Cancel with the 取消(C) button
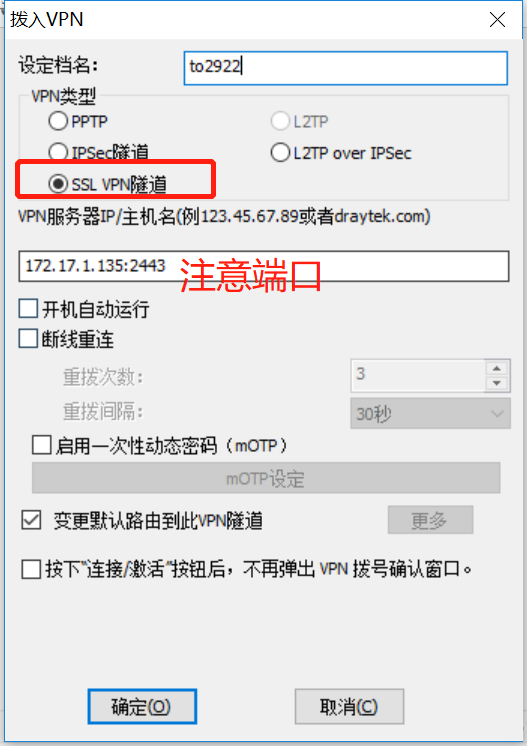This screenshot has height=746, width=527. pos(349,707)
